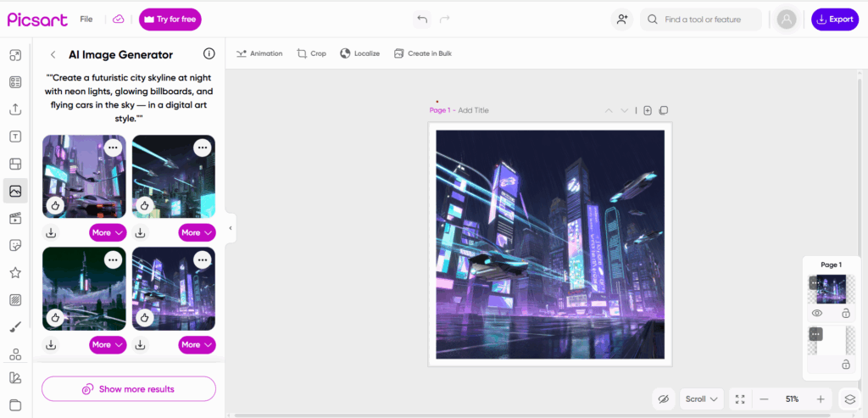Collapse the left AI Image Generator panel
Screen dimensions: 868x418
(x=231, y=228)
